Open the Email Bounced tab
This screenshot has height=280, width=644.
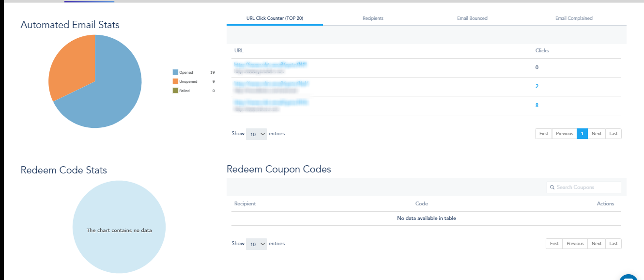pos(472,18)
